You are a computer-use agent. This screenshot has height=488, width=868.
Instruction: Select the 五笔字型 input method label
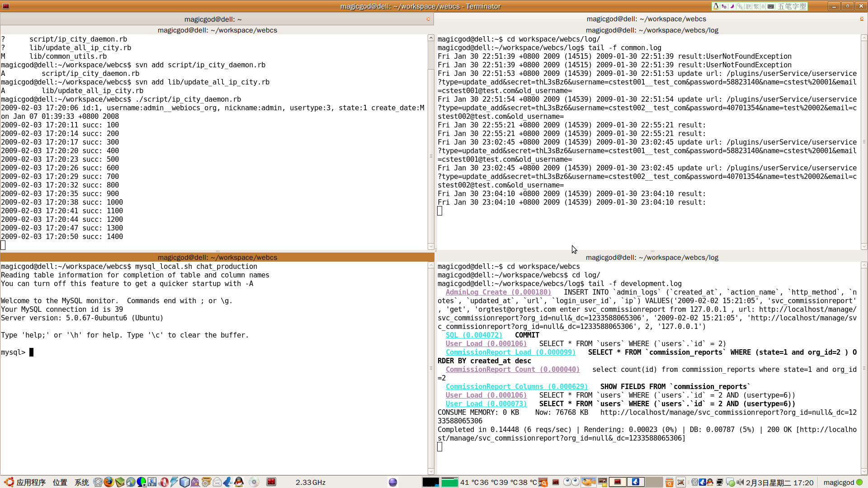click(x=792, y=6)
